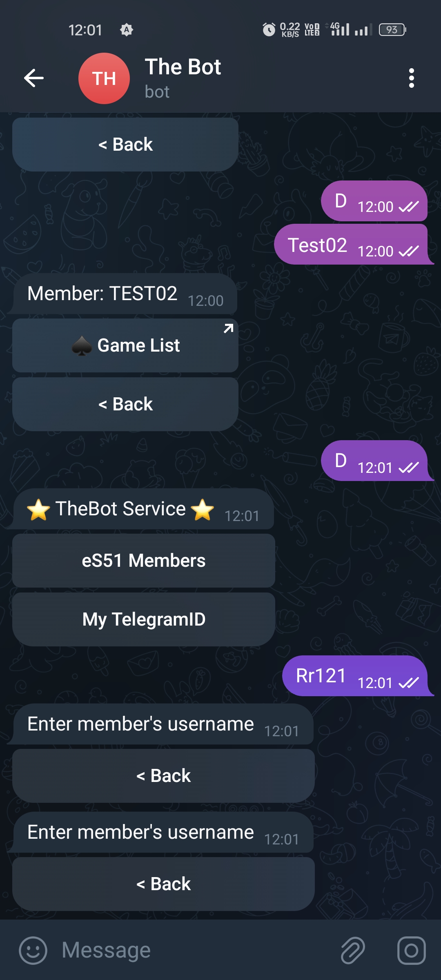This screenshot has height=980, width=441.
Task: Tap the My TelegramID button
Action: (x=144, y=619)
